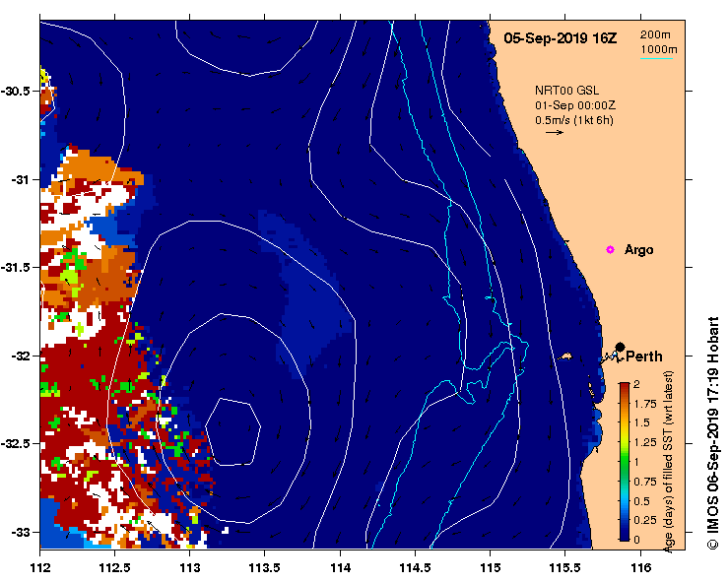
Task: Click the Argo text label
Action: pyautogui.click(x=639, y=250)
